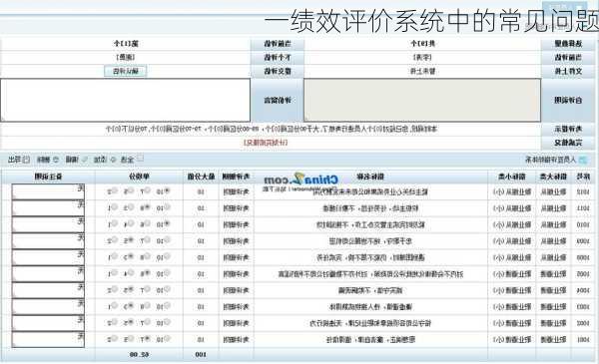Click the 完成情况 label cell
599x364 pixels.
568,143
